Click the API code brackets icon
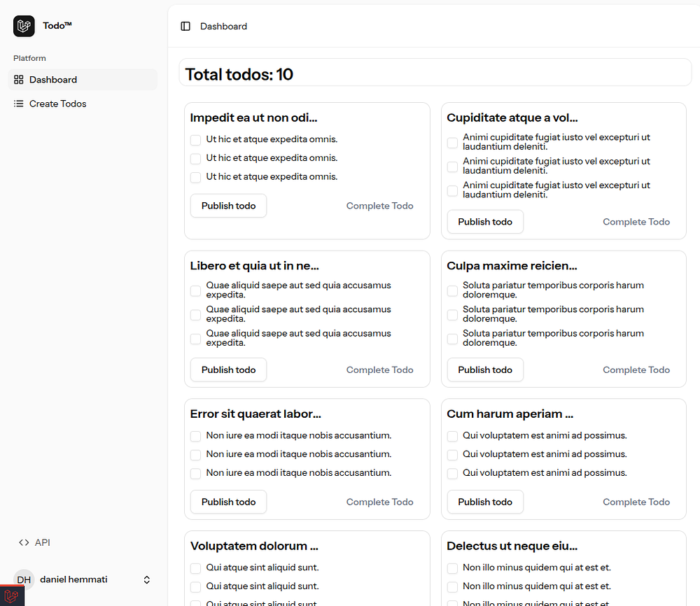The image size is (700, 606). (x=24, y=542)
